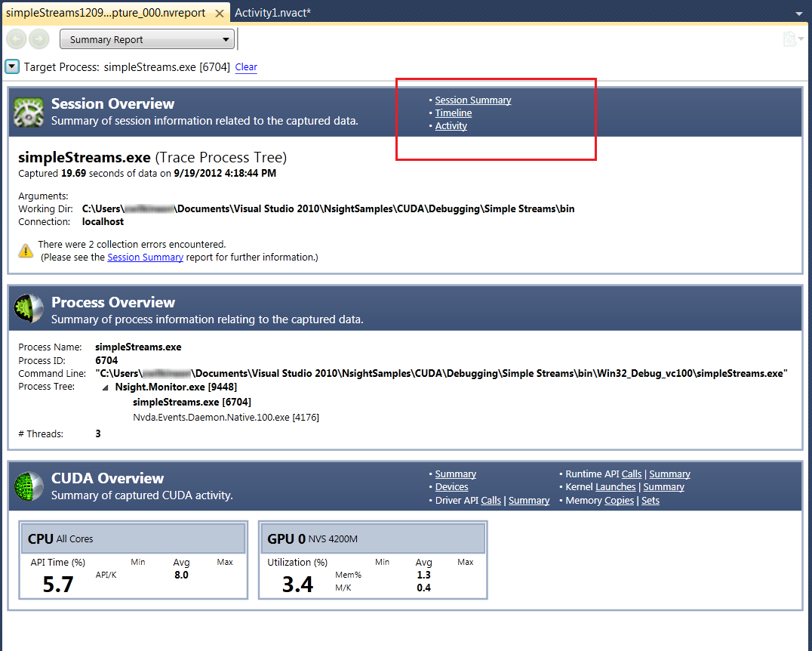Screen dimensions: 812x651
Task: Select the simpleStreams nvreport tab
Action: [106, 13]
